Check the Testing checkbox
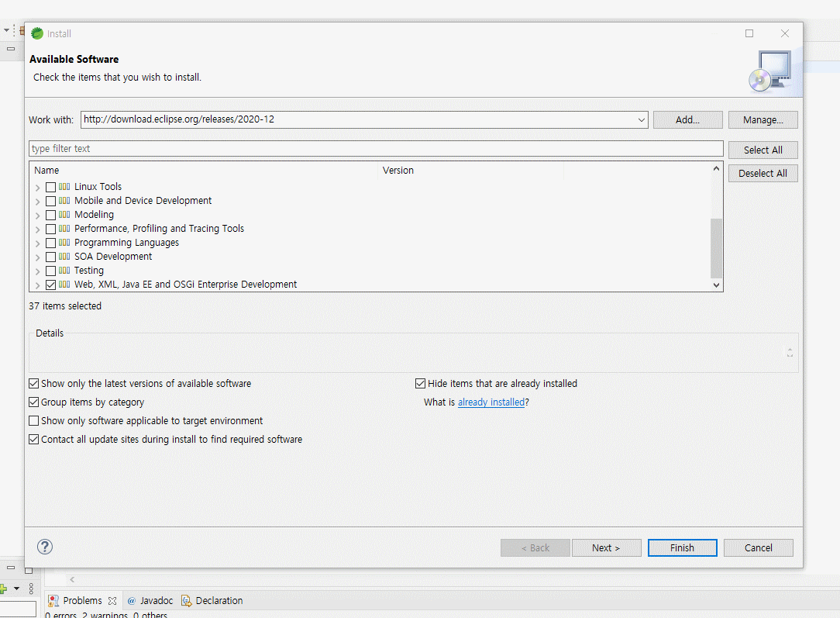This screenshot has height=618, width=840. [51, 271]
